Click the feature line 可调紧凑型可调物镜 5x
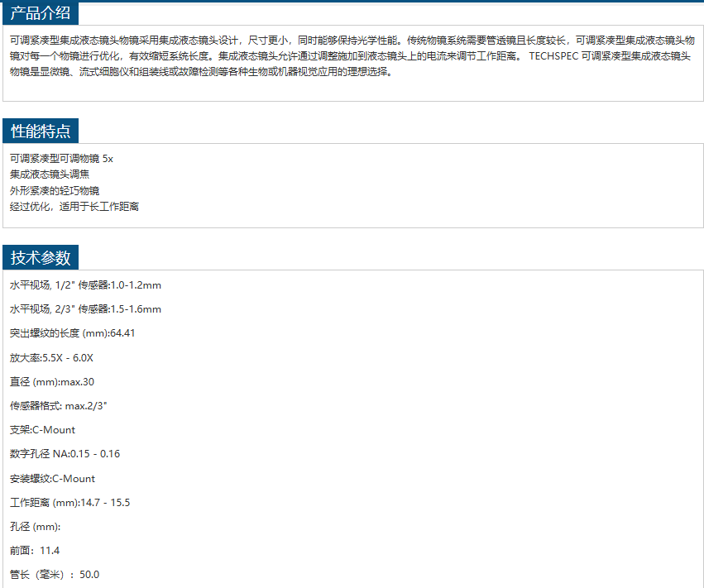 pyautogui.click(x=61, y=158)
